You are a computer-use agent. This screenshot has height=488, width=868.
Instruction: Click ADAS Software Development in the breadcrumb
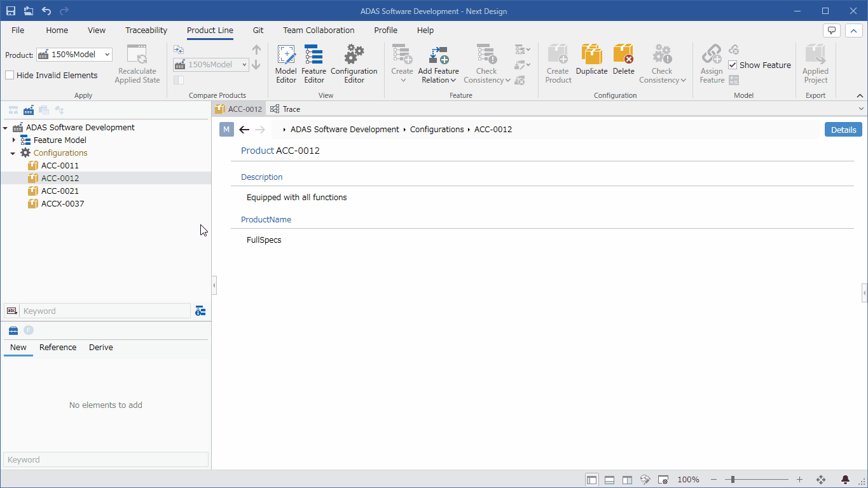pyautogui.click(x=345, y=130)
